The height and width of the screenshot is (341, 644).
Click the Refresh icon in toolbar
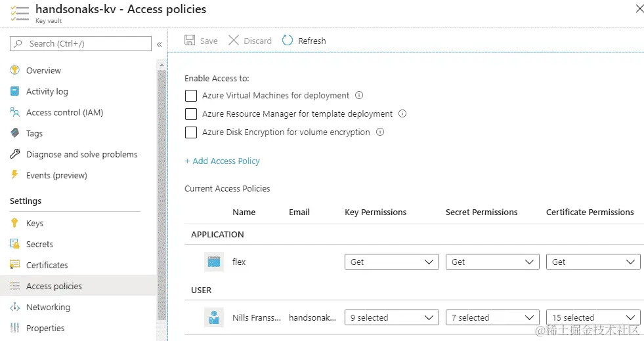pos(288,41)
